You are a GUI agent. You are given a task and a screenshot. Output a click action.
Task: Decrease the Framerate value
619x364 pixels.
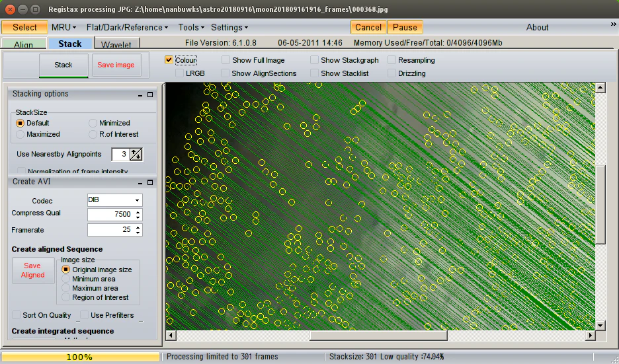click(138, 233)
